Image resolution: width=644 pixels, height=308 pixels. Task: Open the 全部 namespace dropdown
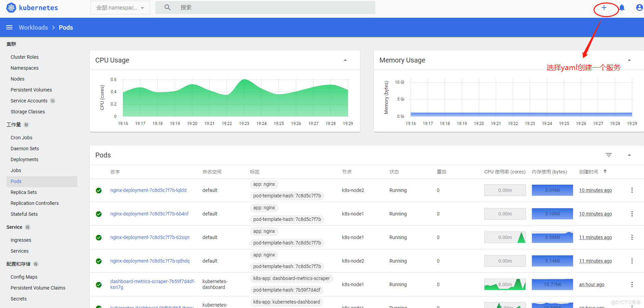[x=120, y=8]
